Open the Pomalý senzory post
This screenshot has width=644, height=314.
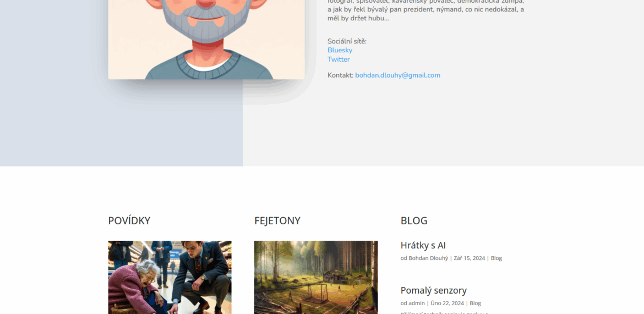(x=433, y=290)
